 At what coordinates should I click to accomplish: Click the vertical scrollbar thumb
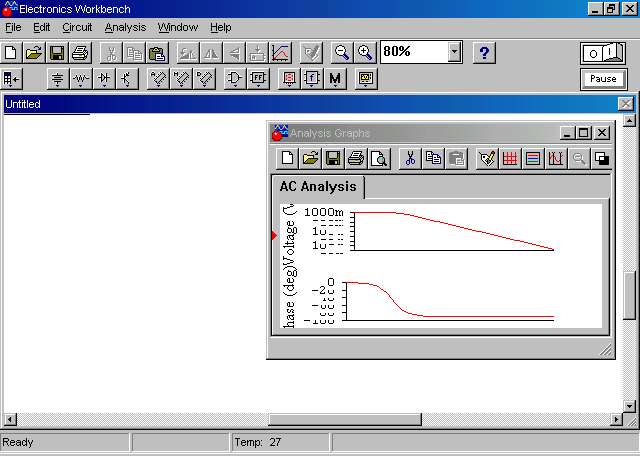coord(630,295)
